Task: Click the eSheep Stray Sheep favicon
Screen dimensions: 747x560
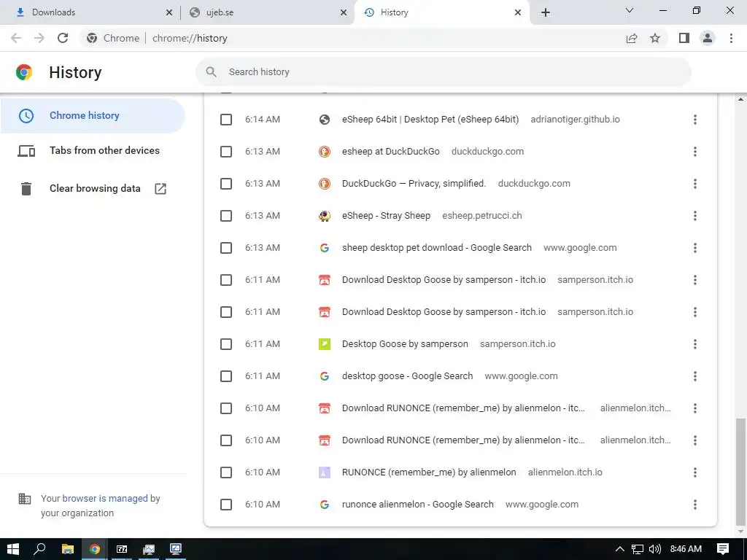Action: tap(325, 216)
